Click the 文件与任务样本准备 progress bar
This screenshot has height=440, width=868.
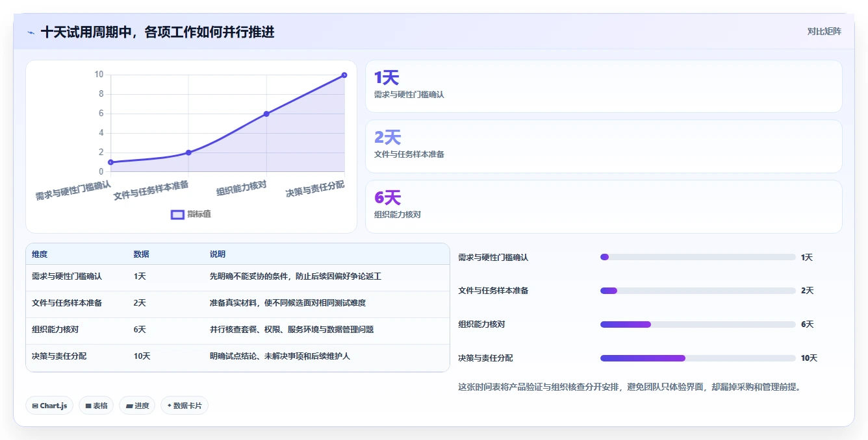(698, 291)
